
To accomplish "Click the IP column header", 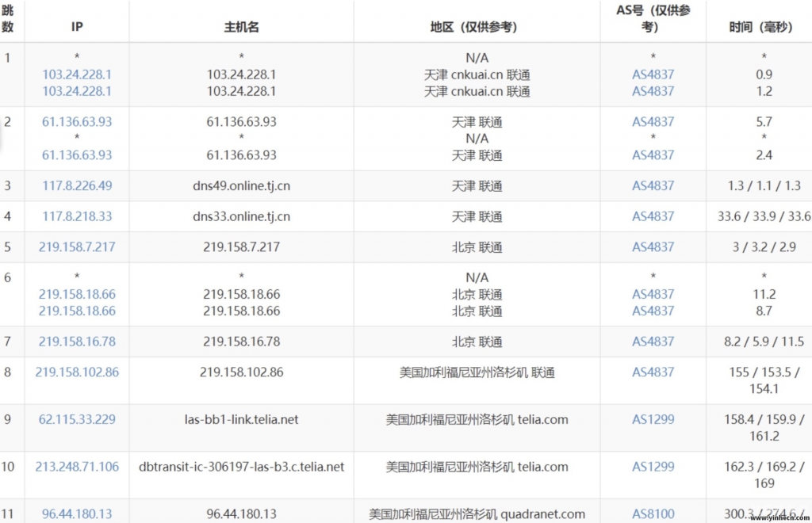I will point(76,26).
